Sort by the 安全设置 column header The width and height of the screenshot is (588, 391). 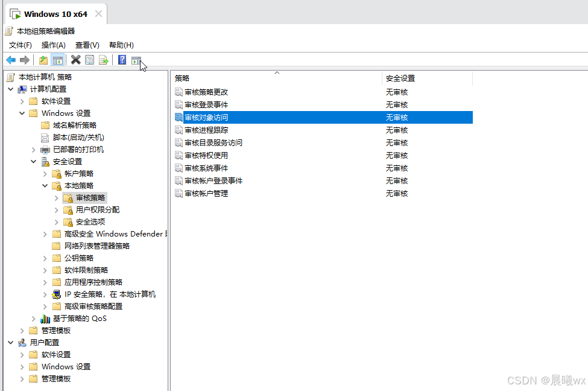(x=427, y=78)
